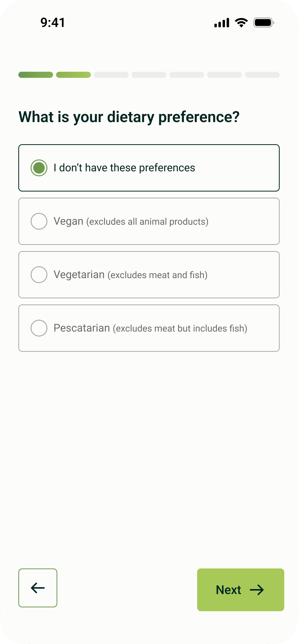298x644 pixels.
Task: Tap the cellular signal bars icon
Action: tap(222, 23)
